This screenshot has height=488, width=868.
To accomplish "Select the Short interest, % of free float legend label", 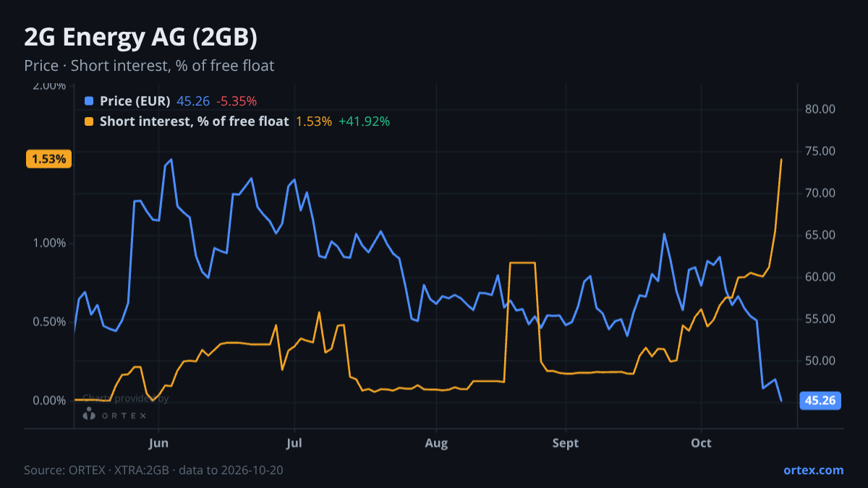I will pyautogui.click(x=195, y=121).
